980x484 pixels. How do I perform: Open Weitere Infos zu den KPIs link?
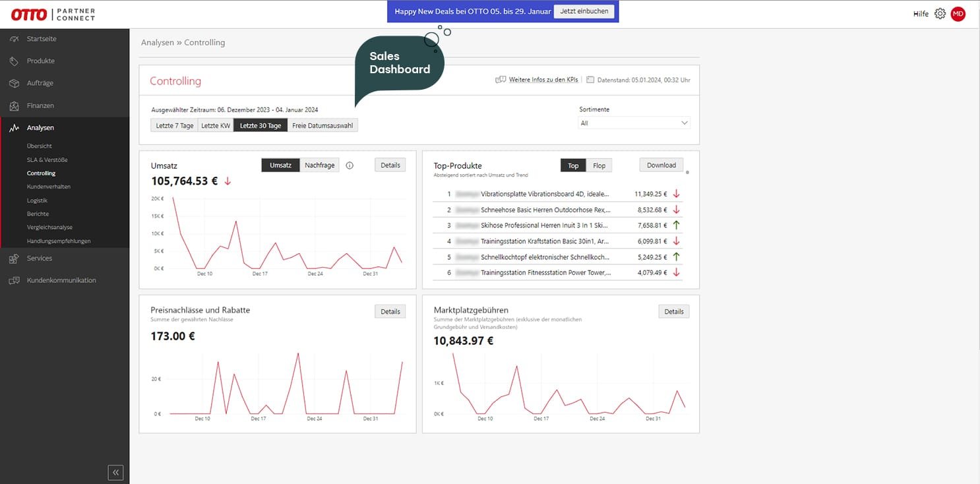[543, 80]
